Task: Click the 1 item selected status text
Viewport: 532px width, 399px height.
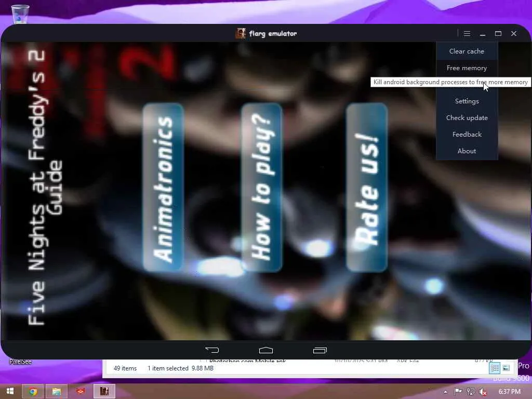Action: tap(168, 368)
